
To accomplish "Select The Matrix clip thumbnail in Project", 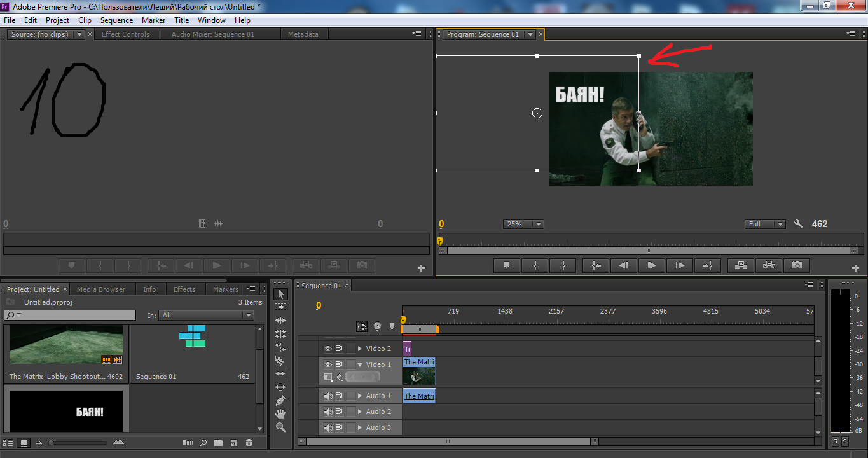I will click(66, 345).
